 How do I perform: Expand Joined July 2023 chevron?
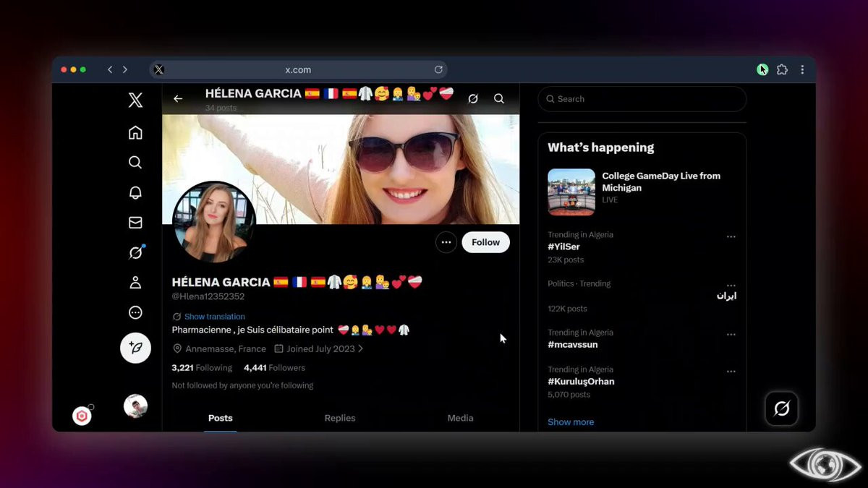[x=361, y=348]
